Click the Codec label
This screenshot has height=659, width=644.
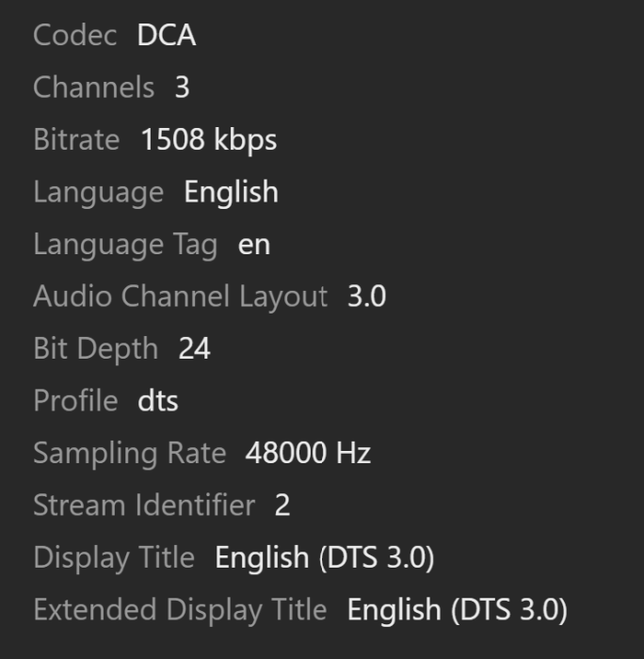click(74, 36)
